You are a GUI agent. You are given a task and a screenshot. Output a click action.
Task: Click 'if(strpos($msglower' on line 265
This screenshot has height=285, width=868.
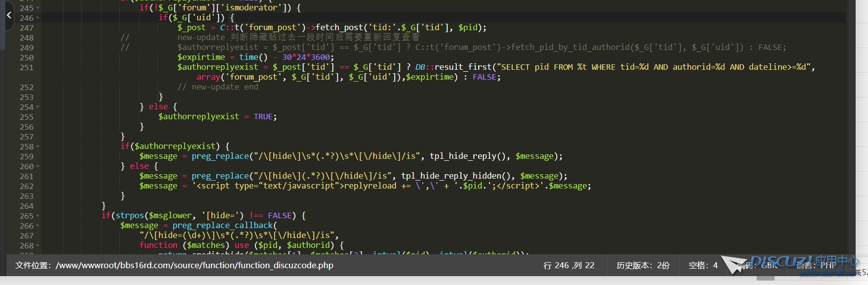pyautogui.click(x=146, y=216)
